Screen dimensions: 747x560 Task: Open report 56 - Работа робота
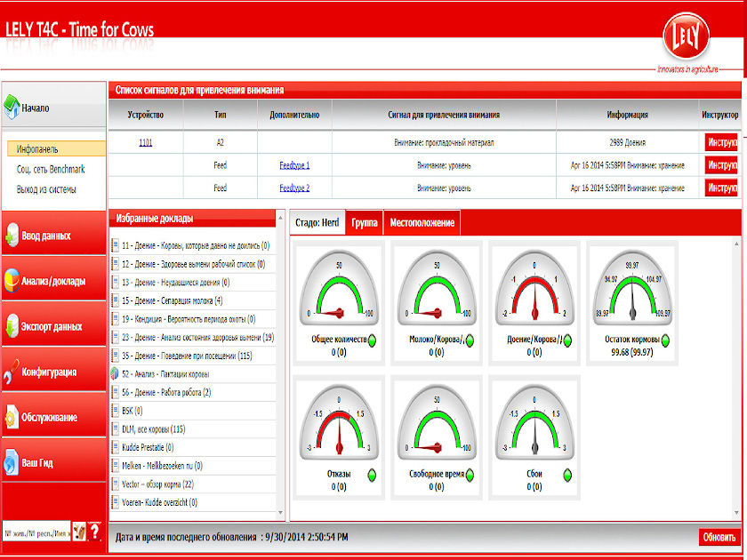pyautogui.click(x=166, y=392)
